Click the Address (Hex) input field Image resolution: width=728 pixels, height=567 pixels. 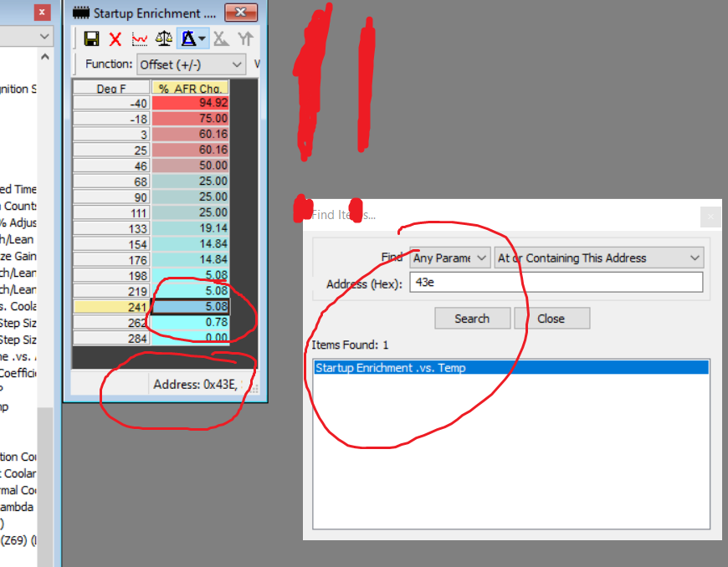(x=556, y=283)
